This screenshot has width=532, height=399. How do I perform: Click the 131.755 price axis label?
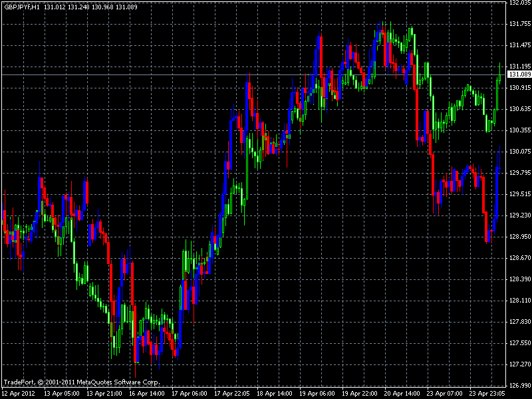coord(520,24)
